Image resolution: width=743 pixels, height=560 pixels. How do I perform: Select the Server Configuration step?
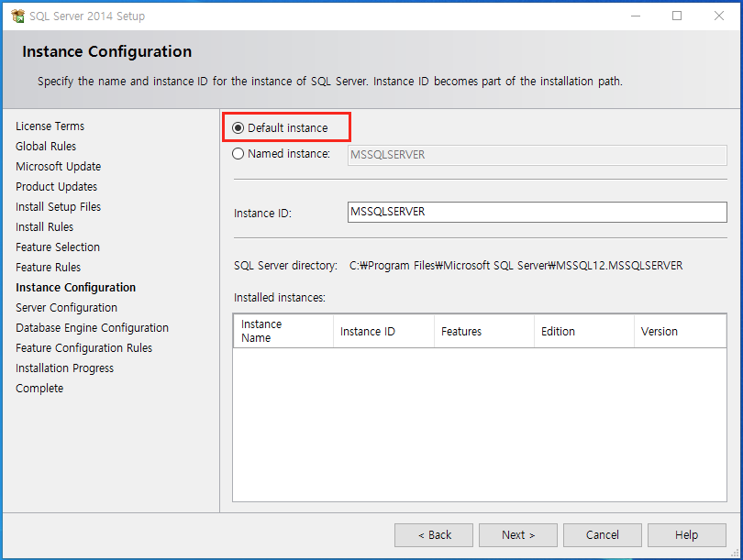pos(66,308)
